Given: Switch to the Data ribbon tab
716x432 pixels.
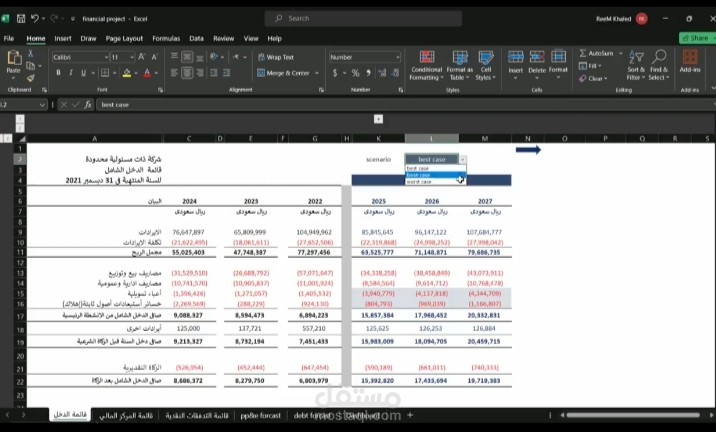Looking at the screenshot, I should point(196,38).
